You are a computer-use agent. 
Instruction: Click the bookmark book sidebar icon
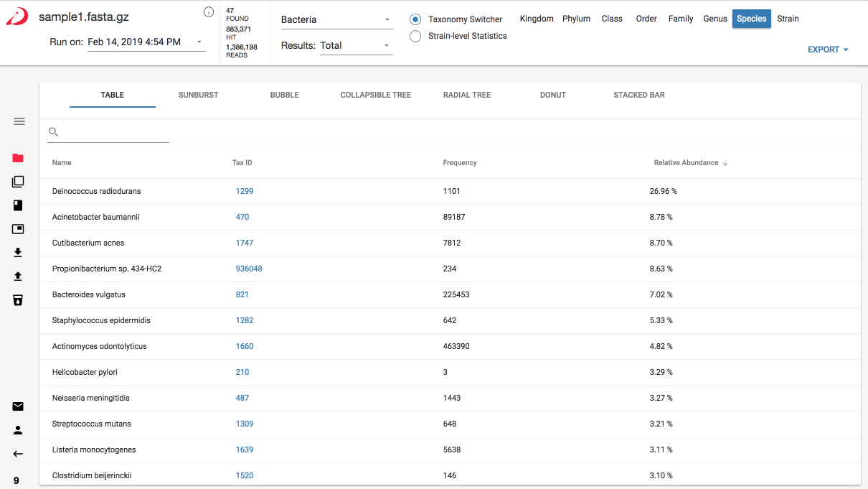pos(18,205)
